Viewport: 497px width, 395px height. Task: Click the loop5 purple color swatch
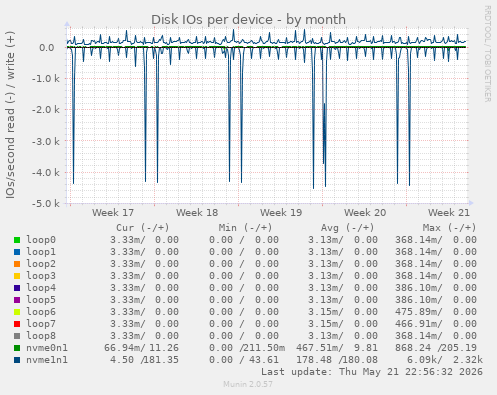pos(17,300)
